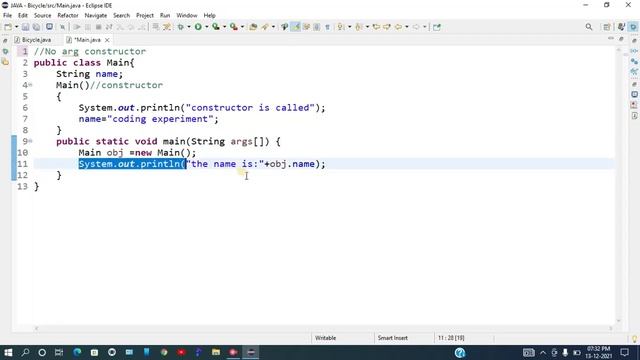Click the Open Perspective icon

tap(607, 27)
